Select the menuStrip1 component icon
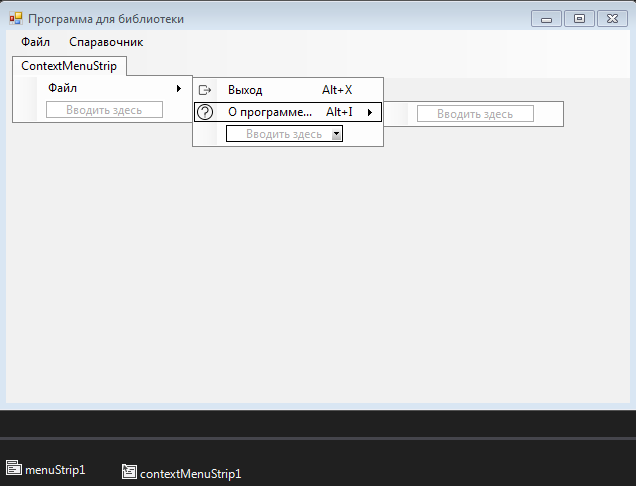This screenshot has width=636, height=486. click(14, 467)
